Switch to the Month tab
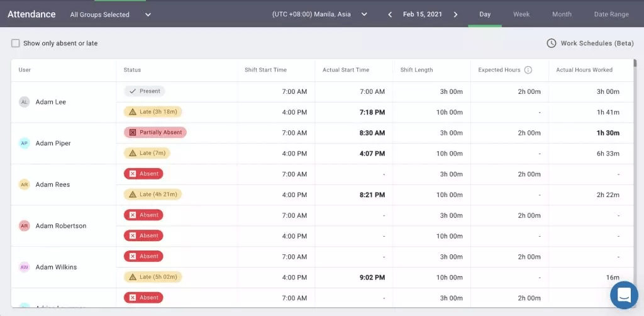 coord(562,14)
